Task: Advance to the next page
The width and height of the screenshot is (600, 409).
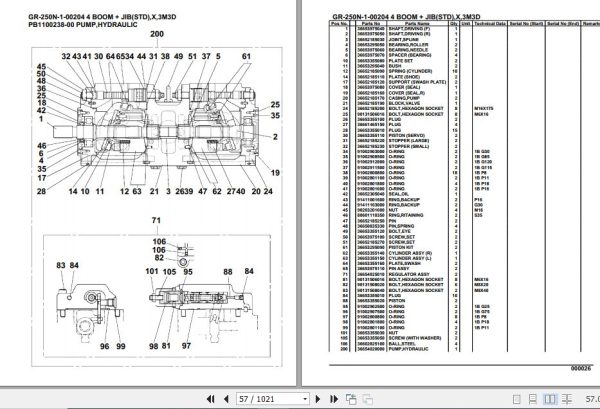Action: (x=318, y=399)
